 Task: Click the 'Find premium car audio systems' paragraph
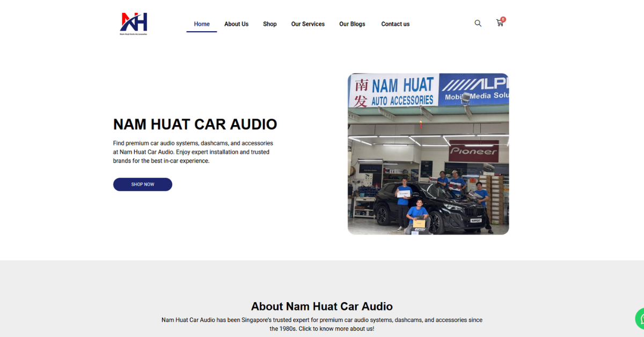pyautogui.click(x=193, y=152)
